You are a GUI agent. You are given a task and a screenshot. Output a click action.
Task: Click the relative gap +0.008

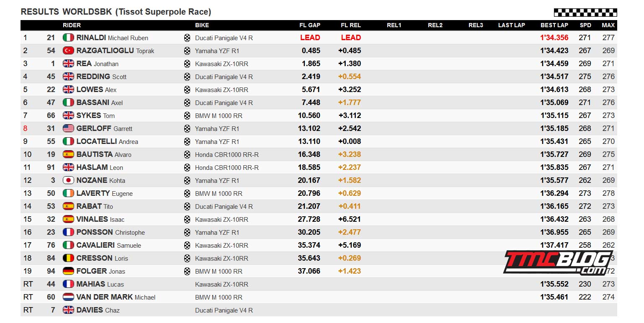[350, 141]
